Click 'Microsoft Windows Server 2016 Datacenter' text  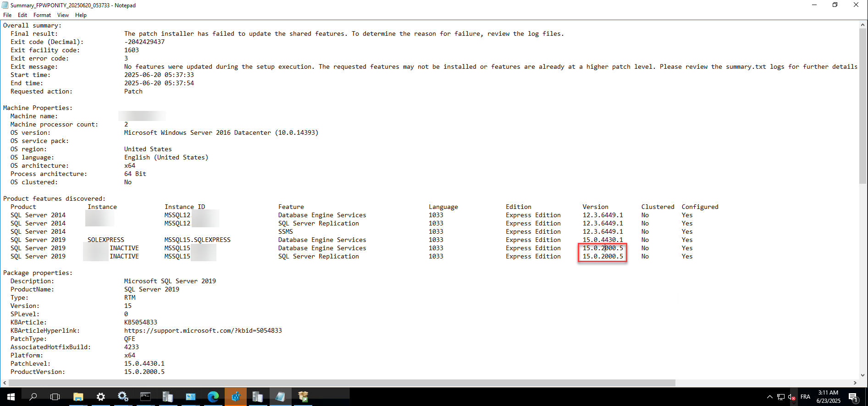(x=198, y=132)
